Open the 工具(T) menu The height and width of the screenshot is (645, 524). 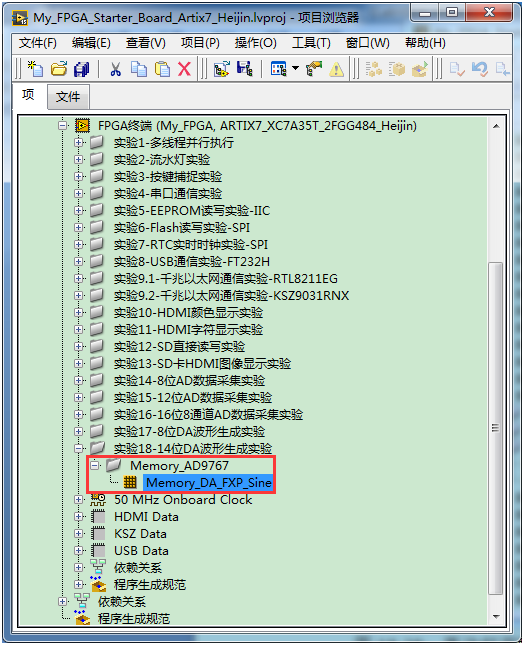click(x=311, y=43)
